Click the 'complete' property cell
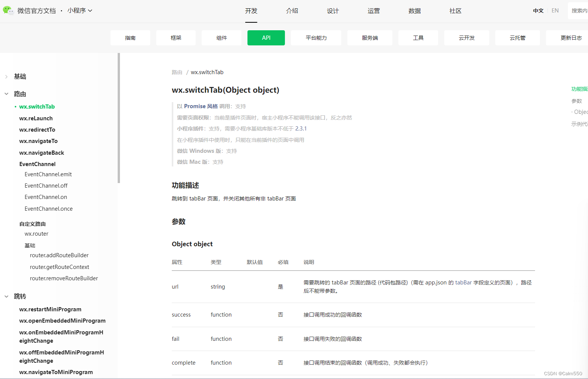This screenshot has height=379, width=588. (184, 363)
